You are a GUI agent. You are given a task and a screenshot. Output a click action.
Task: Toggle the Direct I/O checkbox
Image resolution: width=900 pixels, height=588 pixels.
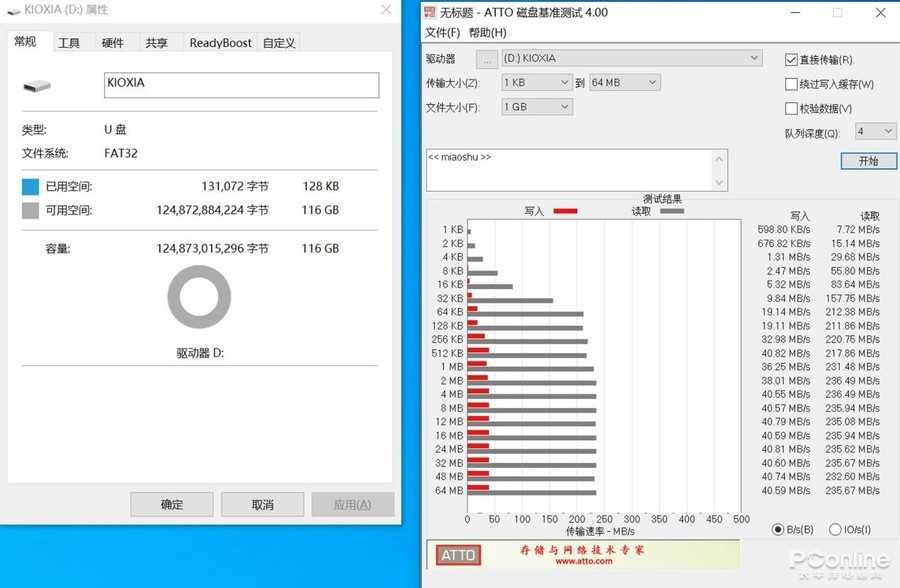(791, 60)
